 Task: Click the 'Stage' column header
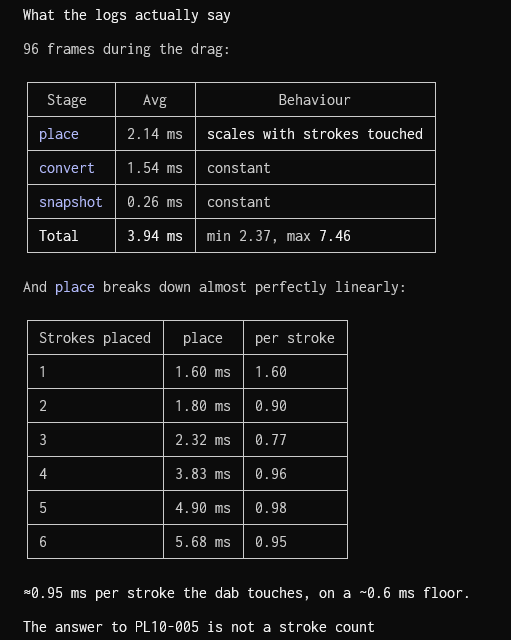(67, 100)
